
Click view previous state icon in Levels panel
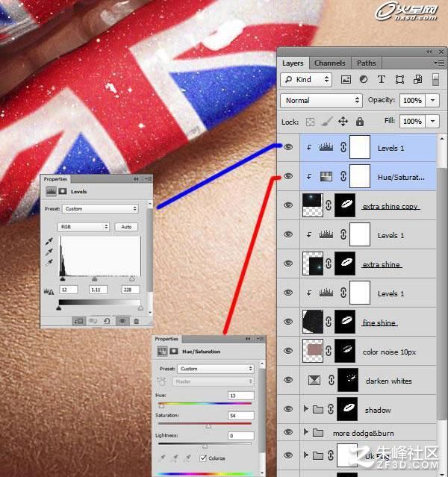(x=93, y=321)
